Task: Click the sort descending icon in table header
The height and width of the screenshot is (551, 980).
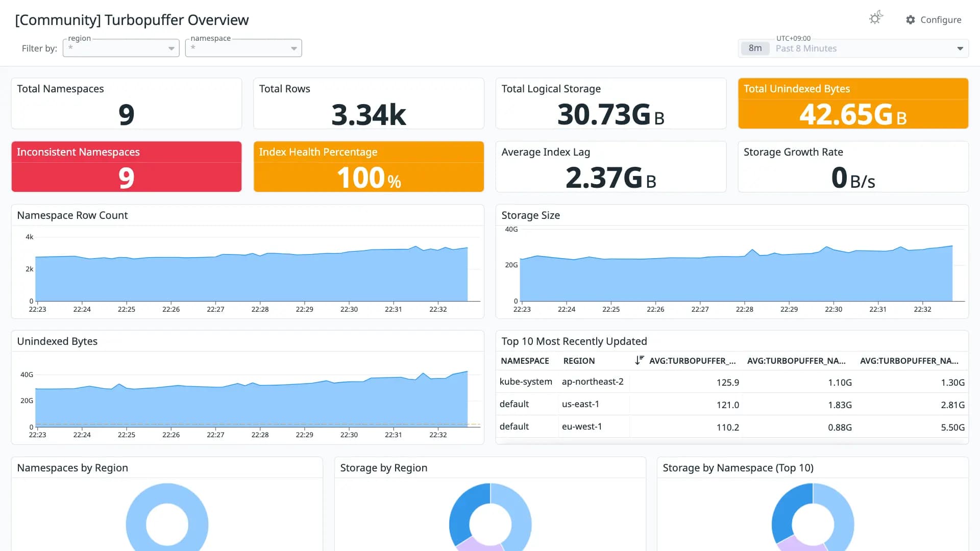Action: click(639, 360)
